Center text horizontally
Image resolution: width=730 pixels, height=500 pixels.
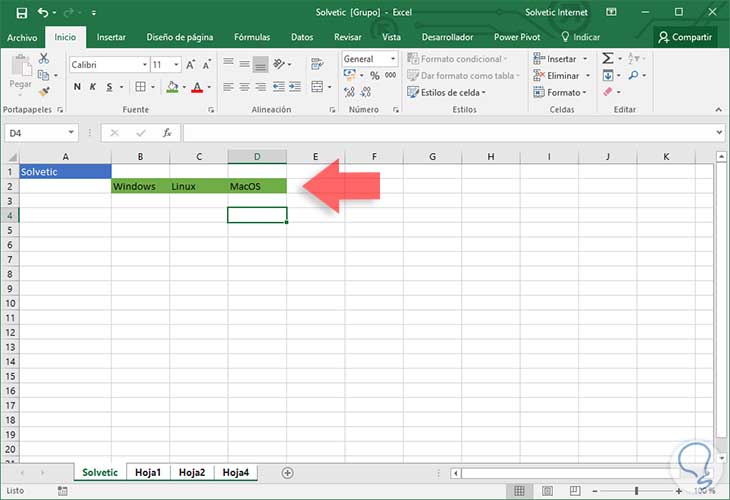[x=244, y=87]
